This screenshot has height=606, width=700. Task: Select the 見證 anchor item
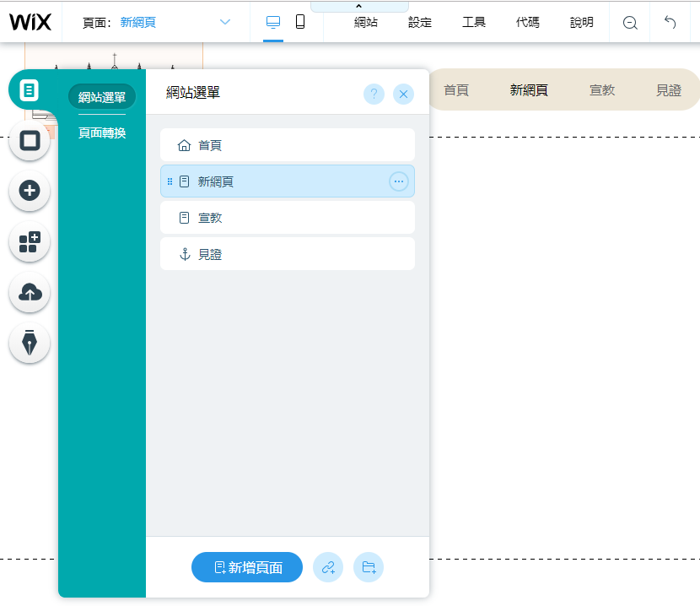[x=288, y=254]
